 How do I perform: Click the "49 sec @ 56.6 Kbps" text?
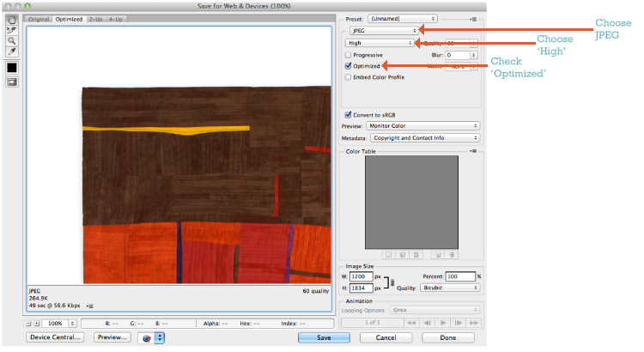54,306
